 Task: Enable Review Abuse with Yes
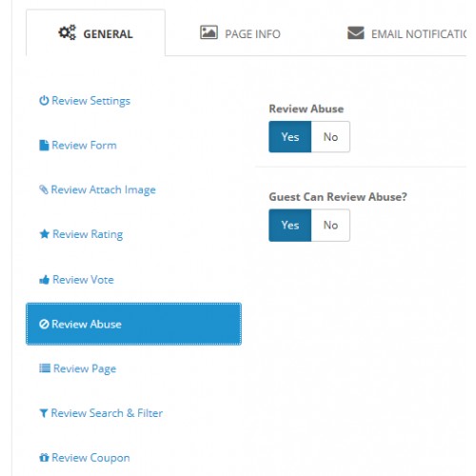290,137
